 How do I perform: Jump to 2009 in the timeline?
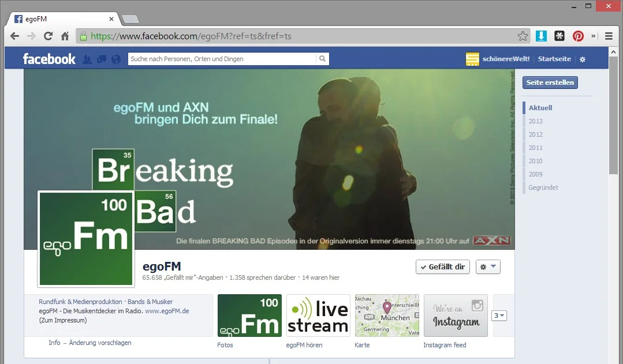pyautogui.click(x=536, y=174)
